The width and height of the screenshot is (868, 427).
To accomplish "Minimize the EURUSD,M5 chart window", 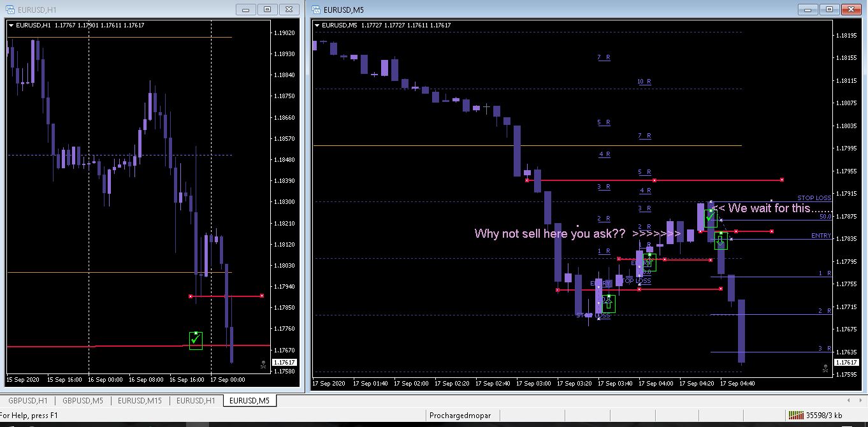I will click(808, 10).
